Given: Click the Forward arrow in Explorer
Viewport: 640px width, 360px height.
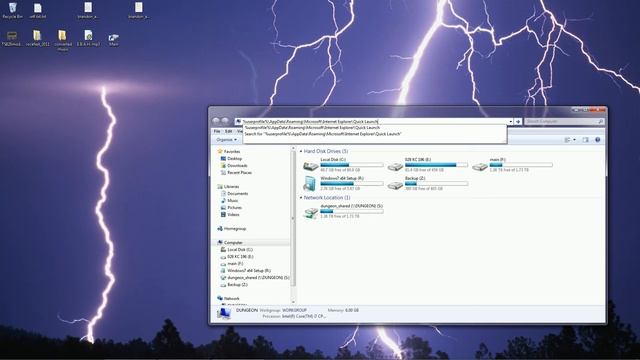Looking at the screenshot, I should coord(225,121).
